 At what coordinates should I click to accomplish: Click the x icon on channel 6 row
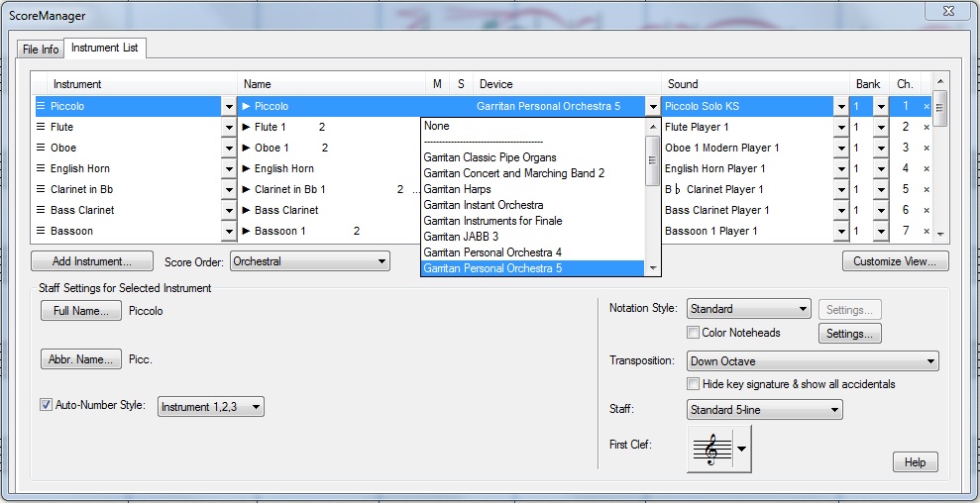(x=926, y=210)
